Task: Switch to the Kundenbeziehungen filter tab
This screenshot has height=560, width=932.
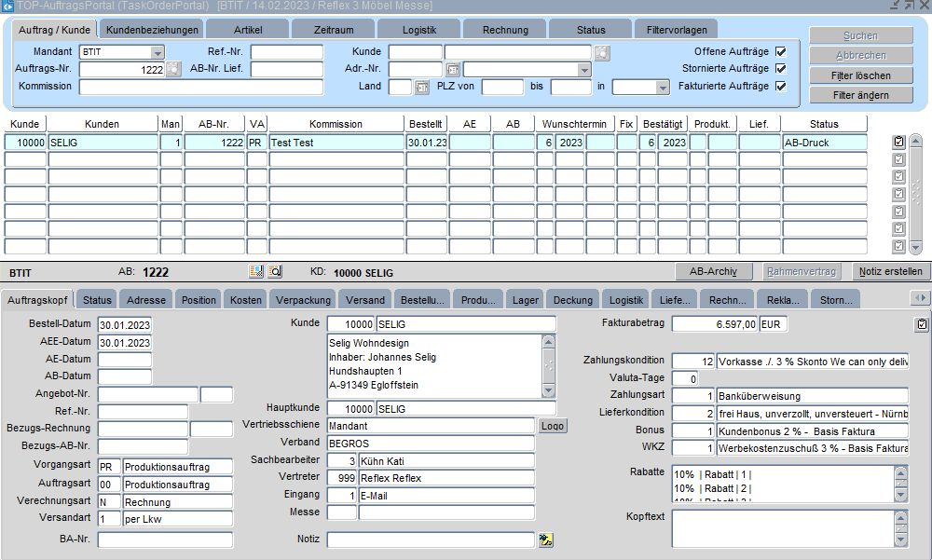Action: [152, 30]
